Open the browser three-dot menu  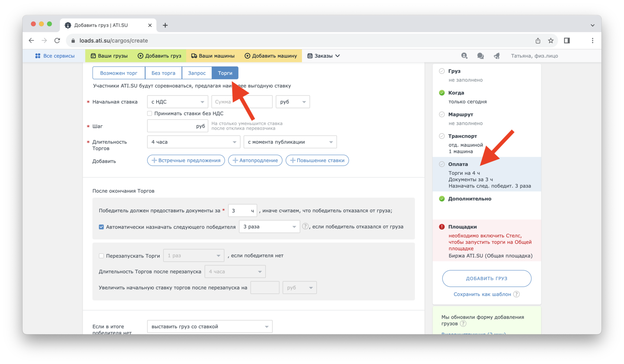[592, 40]
